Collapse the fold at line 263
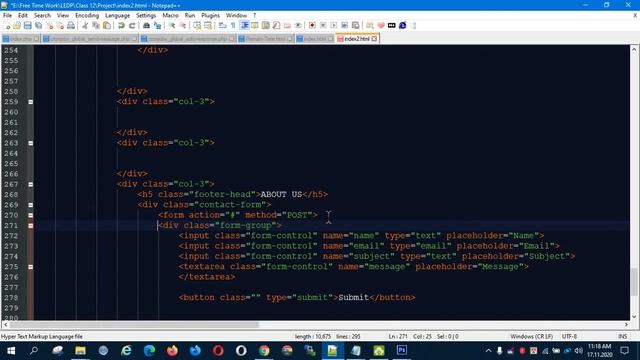The image size is (640, 360). (x=31, y=143)
